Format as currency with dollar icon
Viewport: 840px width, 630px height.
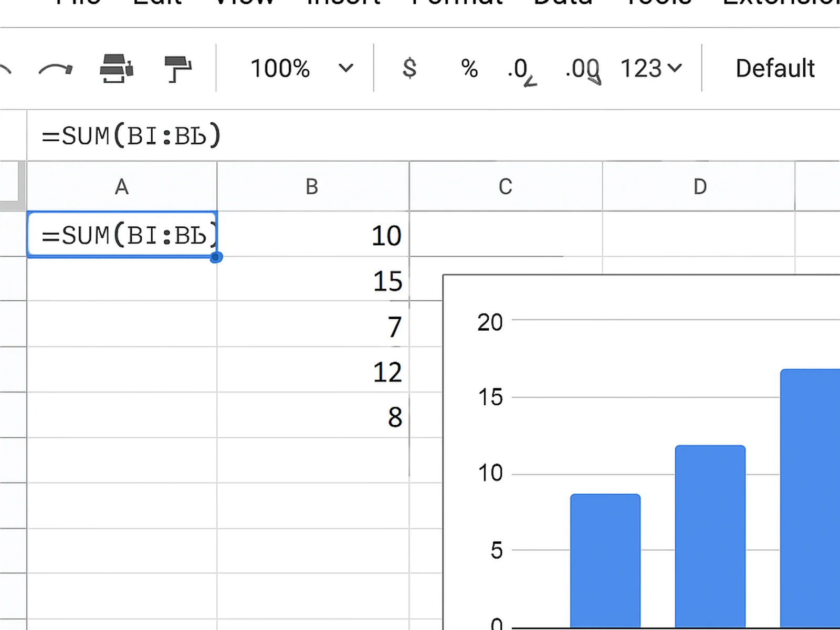[409, 69]
